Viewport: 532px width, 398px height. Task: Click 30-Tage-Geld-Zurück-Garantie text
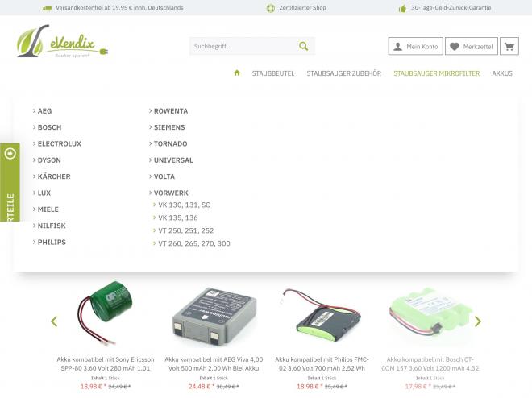pos(451,8)
